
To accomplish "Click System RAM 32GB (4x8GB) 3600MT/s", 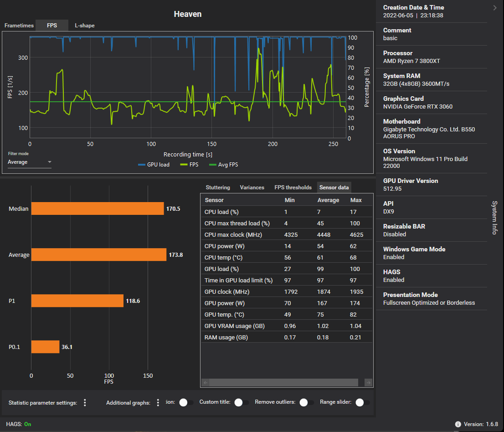I will click(x=416, y=83).
